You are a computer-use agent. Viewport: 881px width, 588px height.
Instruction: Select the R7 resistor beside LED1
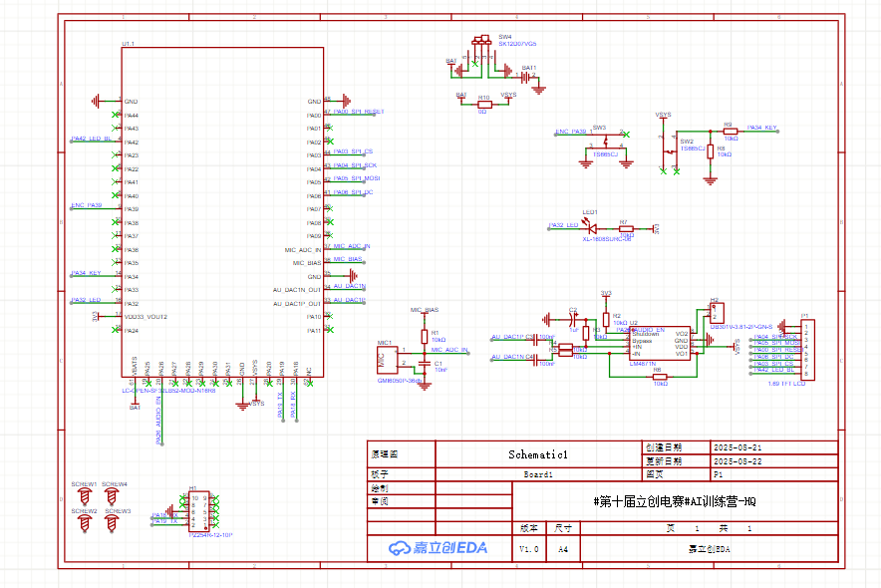click(626, 228)
